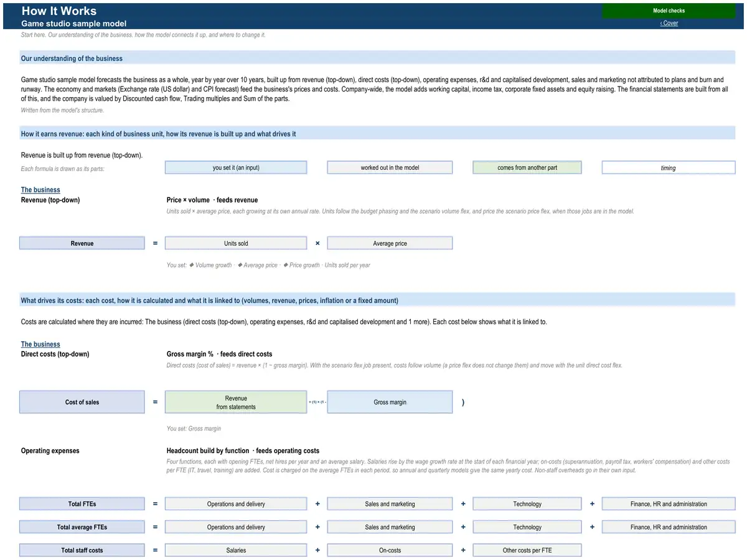Viewport: 747px width, 560px height.
Task: Select the Gross margin box in Cost of sales formula
Action: click(390, 402)
